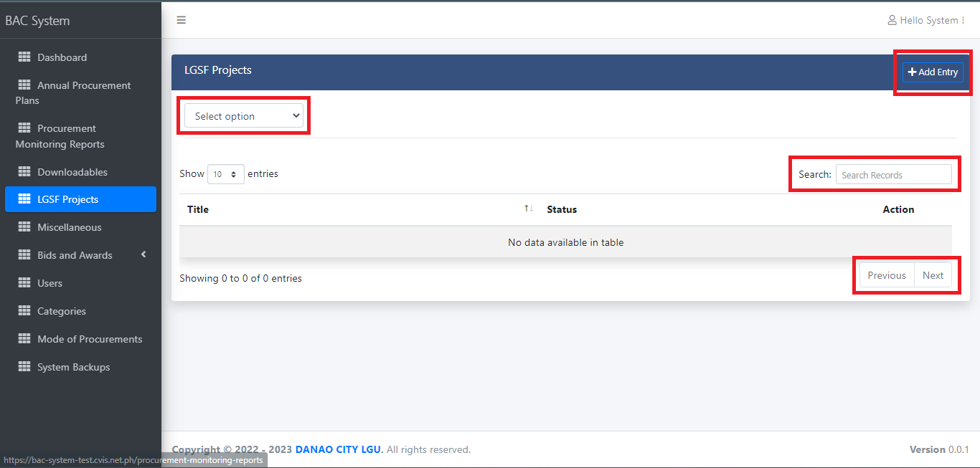The width and height of the screenshot is (980, 468).
Task: Click the Title column header text
Action: point(198,209)
